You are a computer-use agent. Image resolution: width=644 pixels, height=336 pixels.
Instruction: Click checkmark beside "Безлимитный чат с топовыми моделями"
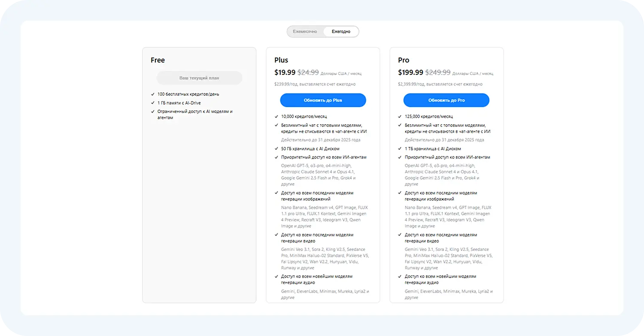point(276,125)
